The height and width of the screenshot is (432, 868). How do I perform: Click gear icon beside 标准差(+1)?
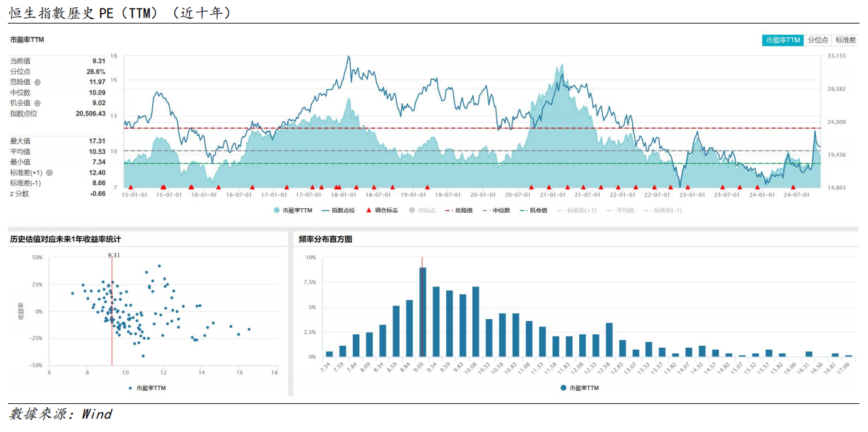click(x=49, y=173)
